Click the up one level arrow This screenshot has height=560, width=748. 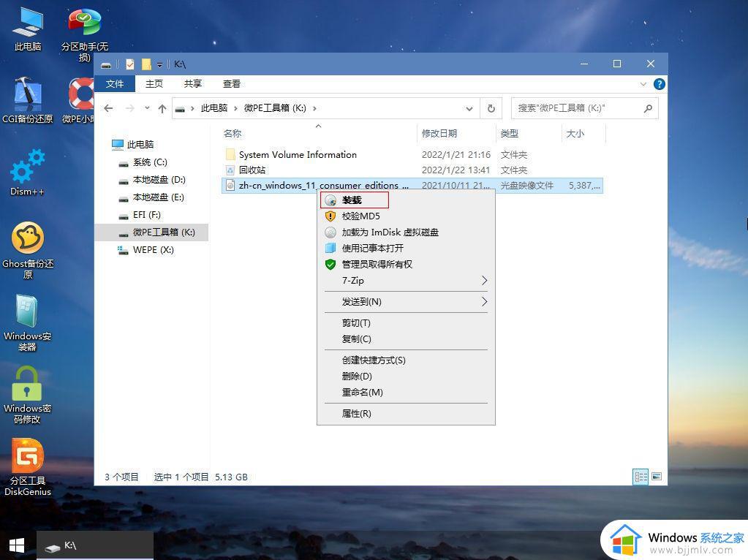pos(162,108)
